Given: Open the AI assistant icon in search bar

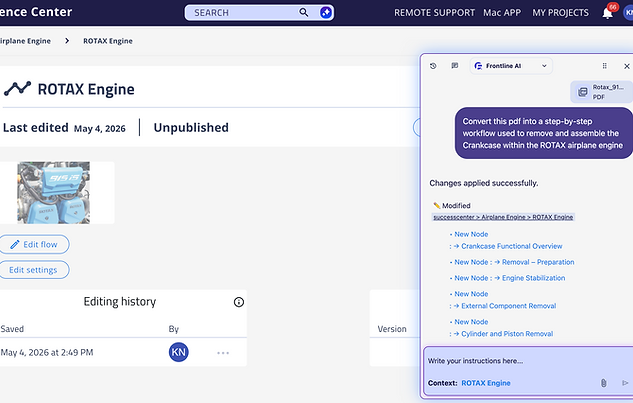Looking at the screenshot, I should [x=325, y=13].
